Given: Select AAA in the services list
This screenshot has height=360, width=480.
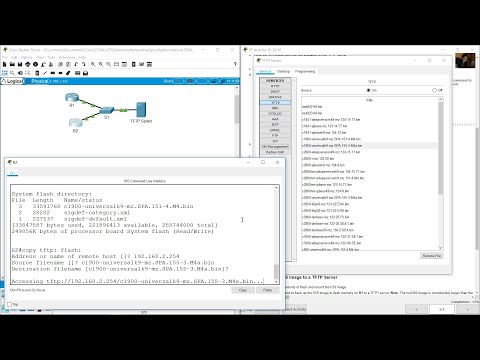Looking at the screenshot, I should point(275,119).
